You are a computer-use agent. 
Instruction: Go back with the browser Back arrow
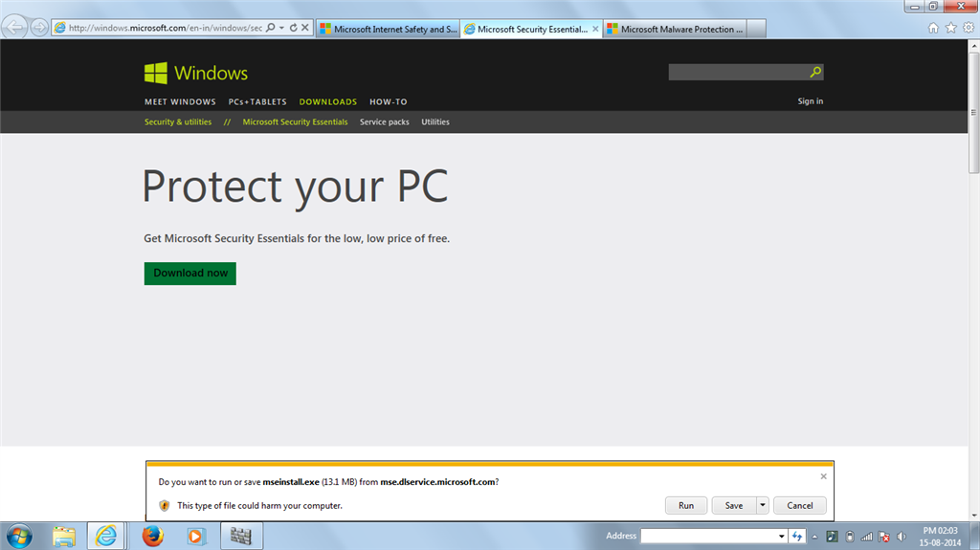coord(14,27)
